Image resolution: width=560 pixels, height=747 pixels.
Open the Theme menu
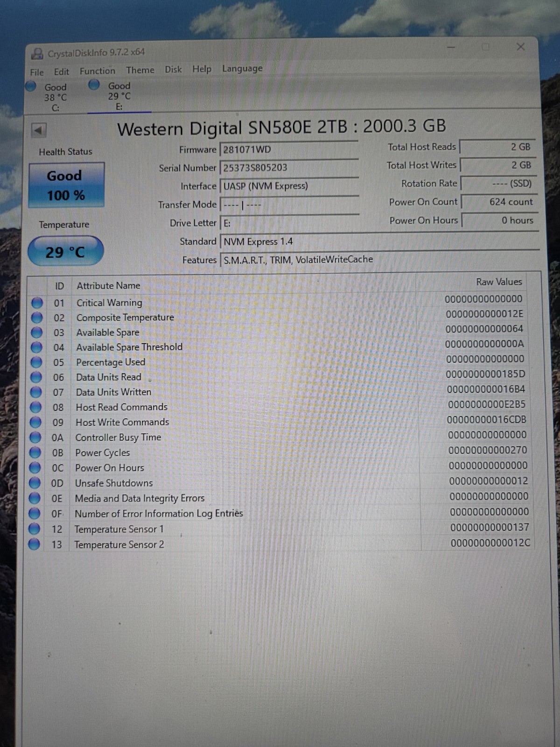click(140, 70)
